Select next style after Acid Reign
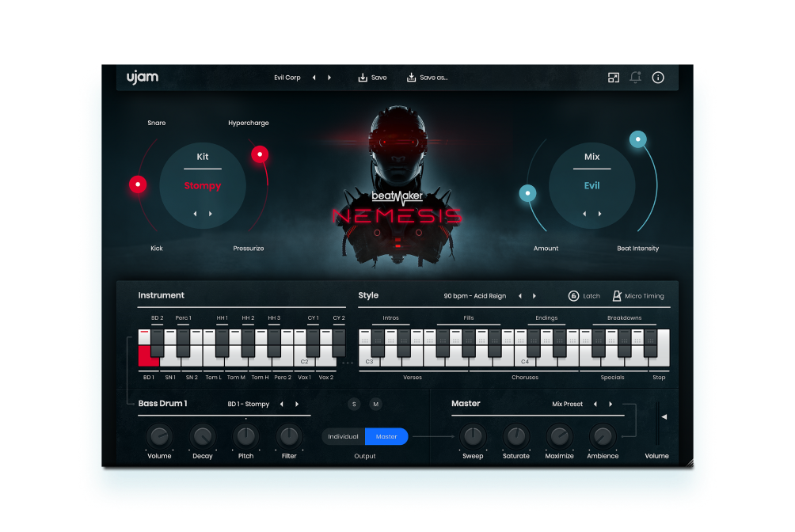Viewport: 795px width, 532px height. point(534,296)
